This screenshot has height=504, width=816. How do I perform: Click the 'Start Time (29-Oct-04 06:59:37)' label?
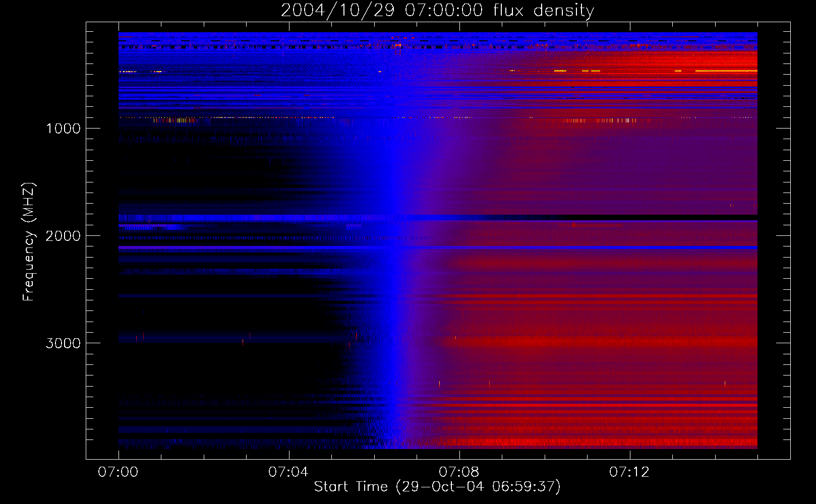[437, 486]
